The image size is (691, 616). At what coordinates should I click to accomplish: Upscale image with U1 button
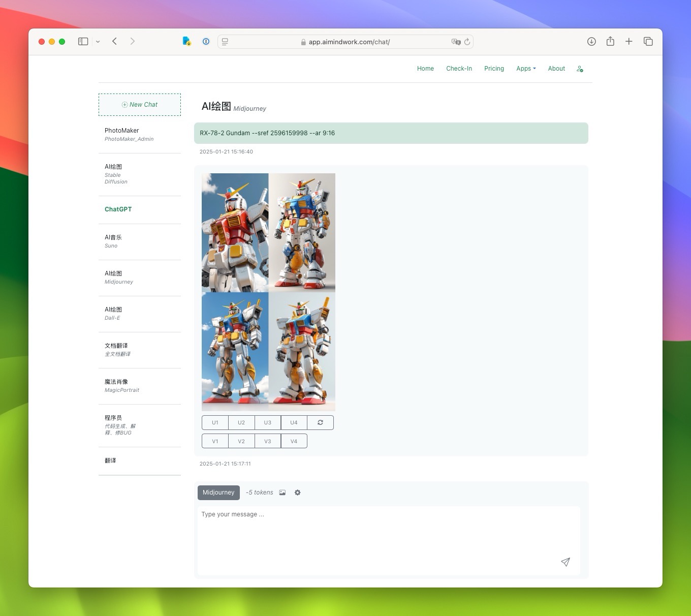215,422
